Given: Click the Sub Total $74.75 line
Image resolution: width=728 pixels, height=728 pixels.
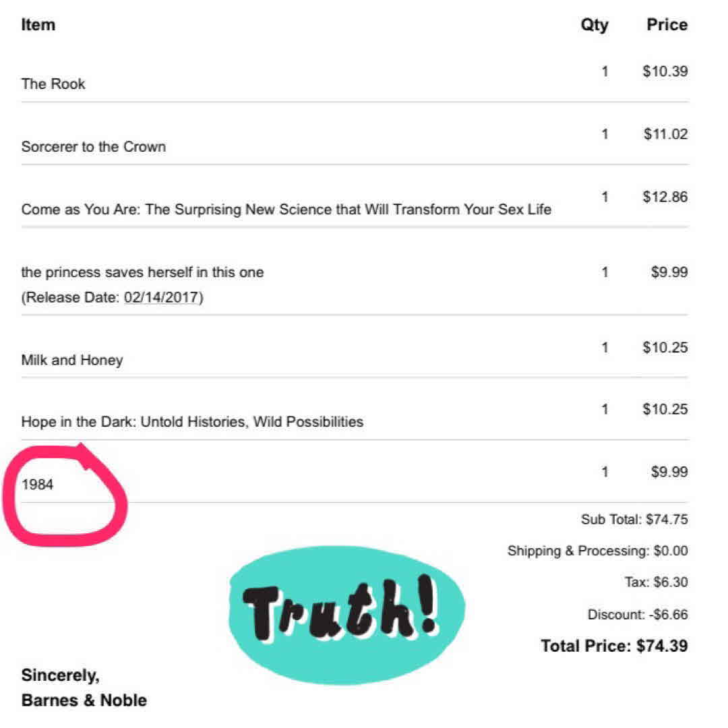Looking at the screenshot, I should [634, 520].
